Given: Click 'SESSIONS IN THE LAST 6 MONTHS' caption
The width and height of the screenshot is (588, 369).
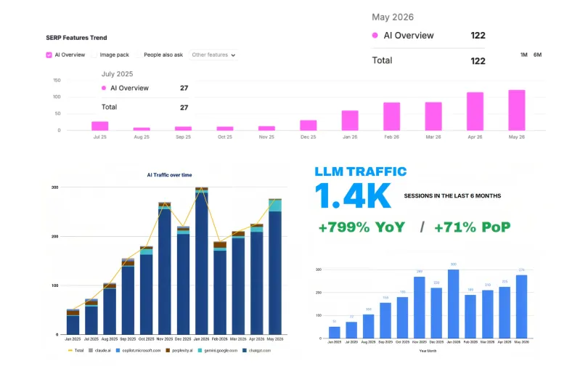Looking at the screenshot, I should 452,195.
